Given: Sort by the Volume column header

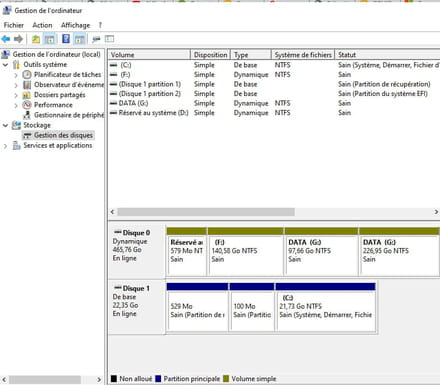Looking at the screenshot, I should (x=149, y=55).
